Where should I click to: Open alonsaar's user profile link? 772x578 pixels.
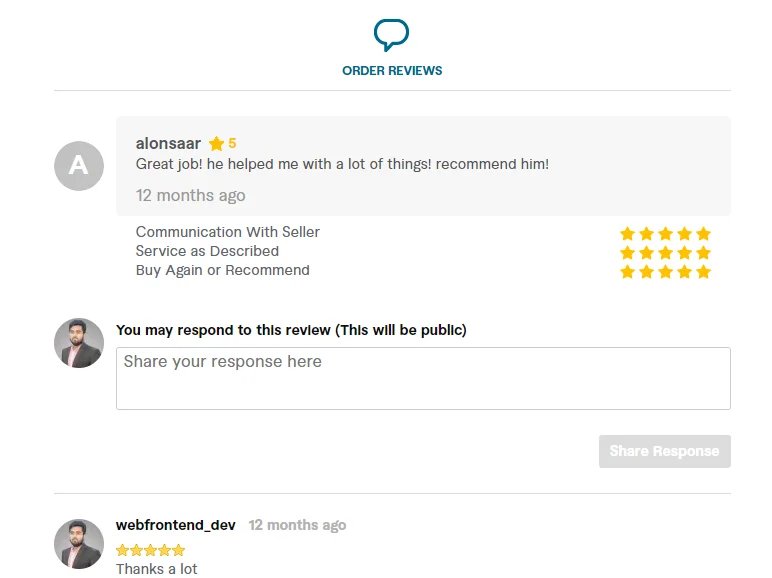coord(168,144)
